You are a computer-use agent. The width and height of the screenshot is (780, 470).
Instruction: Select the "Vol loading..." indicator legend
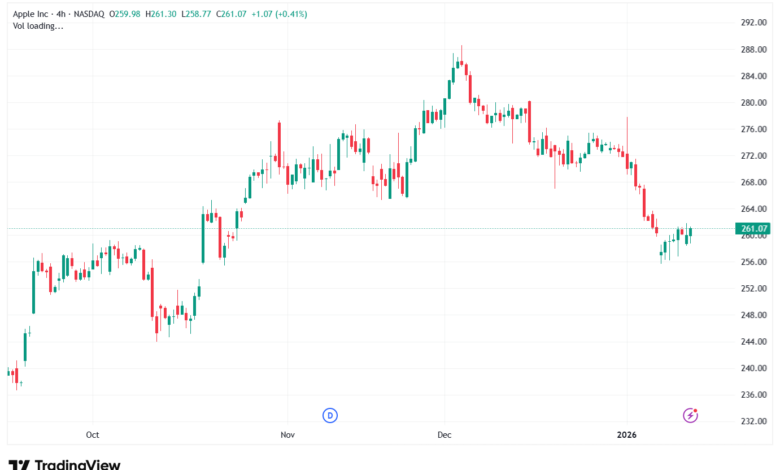(x=37, y=27)
